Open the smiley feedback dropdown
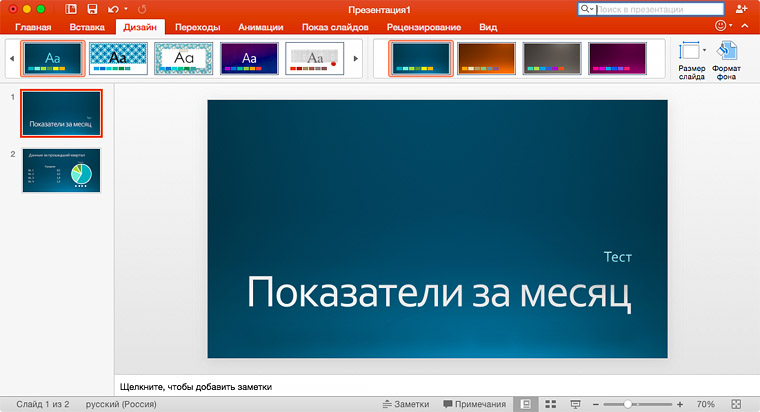 click(x=724, y=26)
